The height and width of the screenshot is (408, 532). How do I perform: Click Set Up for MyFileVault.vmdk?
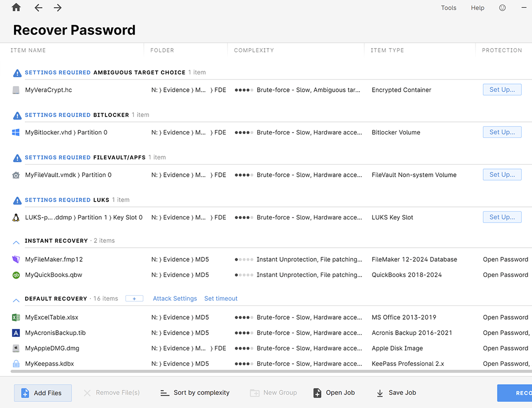click(502, 174)
